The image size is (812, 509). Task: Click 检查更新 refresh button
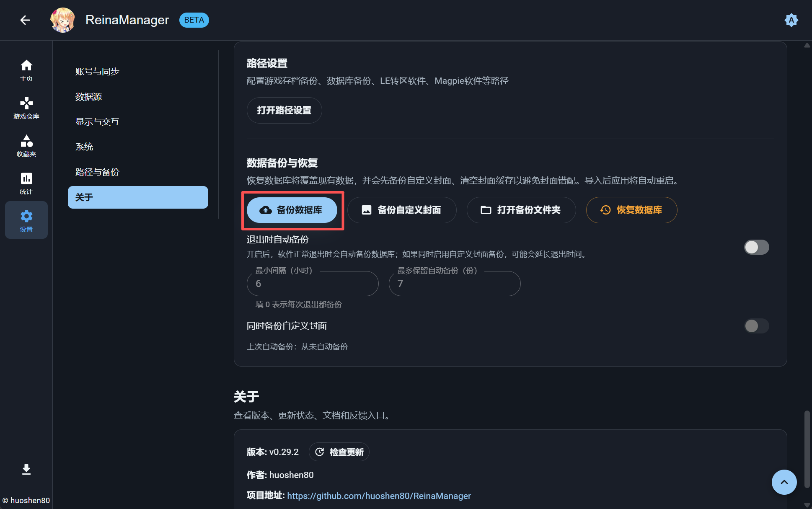click(339, 452)
